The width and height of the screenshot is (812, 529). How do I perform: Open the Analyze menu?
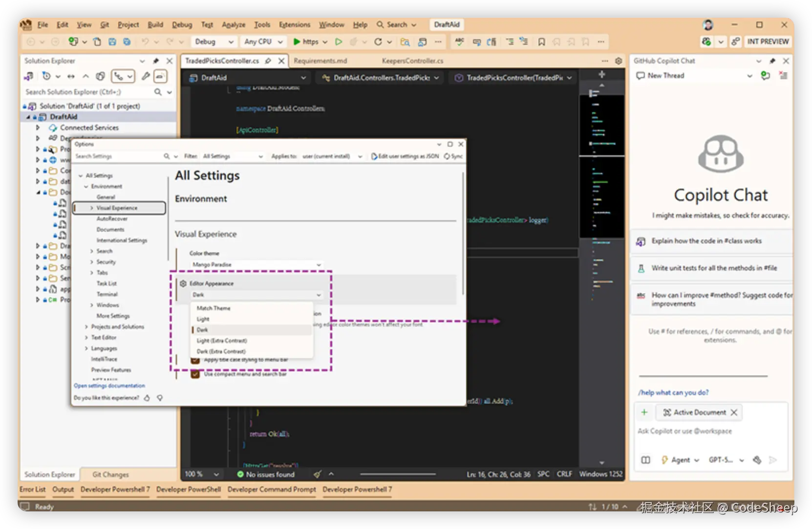tap(233, 25)
